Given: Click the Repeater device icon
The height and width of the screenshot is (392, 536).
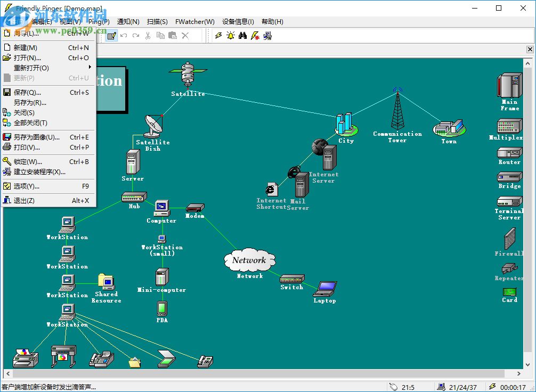Looking at the screenshot, I should click(x=509, y=268).
